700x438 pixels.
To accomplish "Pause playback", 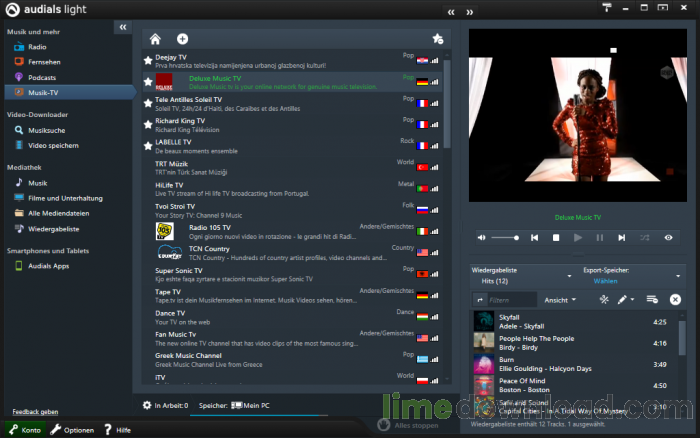I will pos(600,238).
